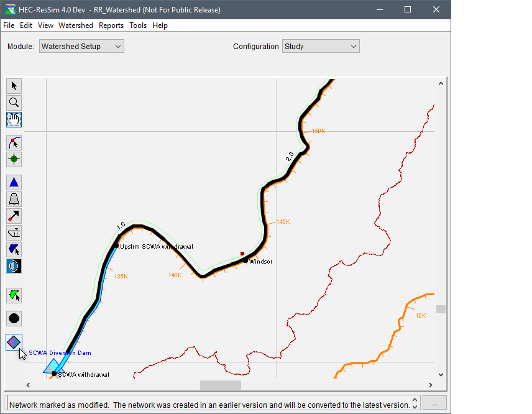
Task: Select the hand pan tool
Action: point(14,119)
